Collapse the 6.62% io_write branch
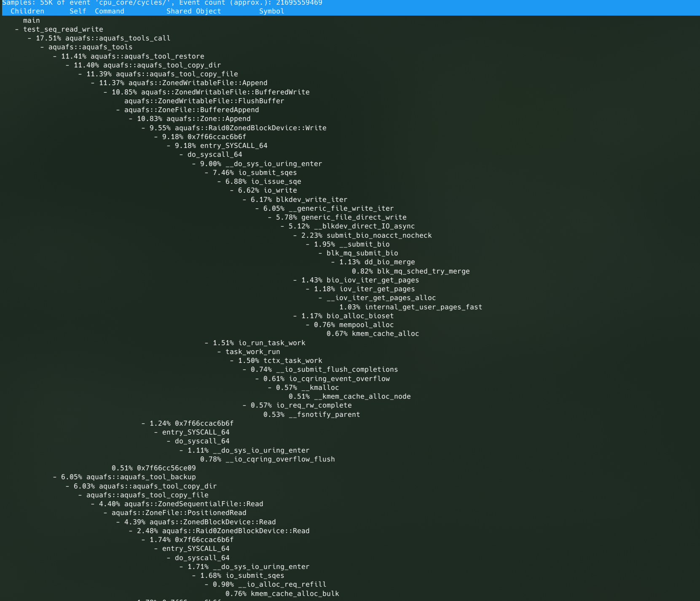 [x=232, y=190]
